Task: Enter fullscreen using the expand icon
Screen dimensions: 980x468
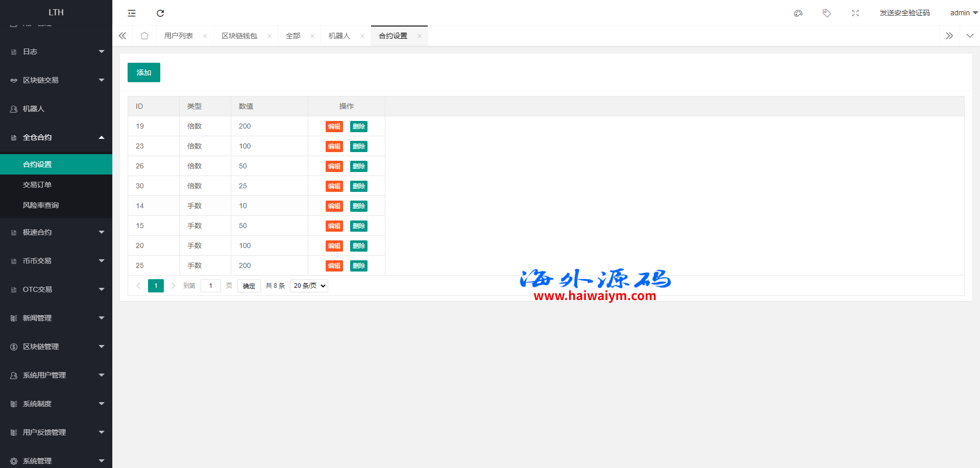Action: [855, 13]
